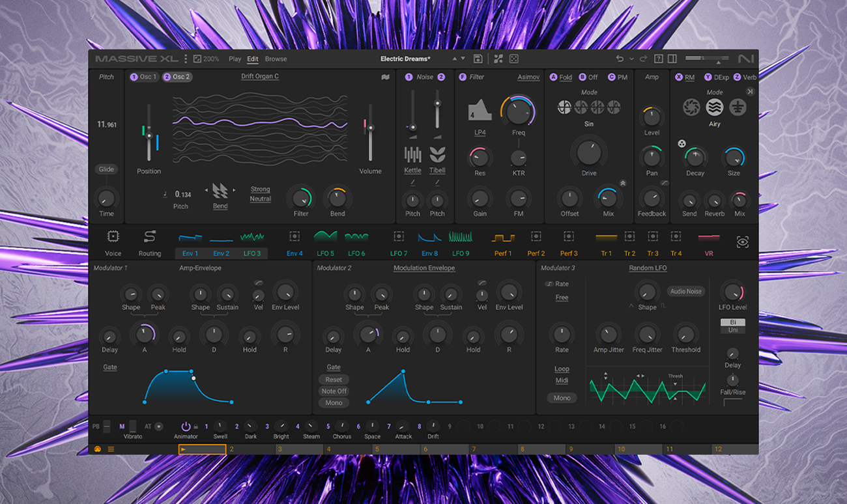Open the Asimov filter type menu
847x504 pixels.
pyautogui.click(x=528, y=77)
